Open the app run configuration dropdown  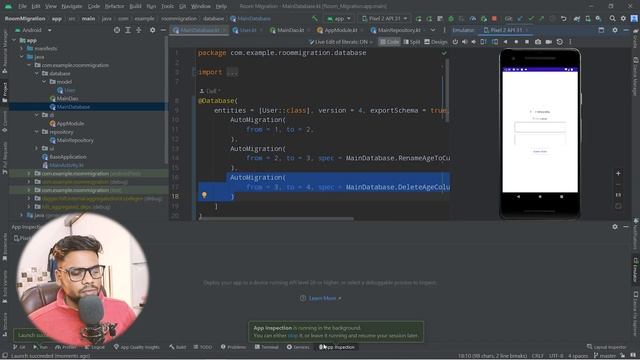point(339,18)
